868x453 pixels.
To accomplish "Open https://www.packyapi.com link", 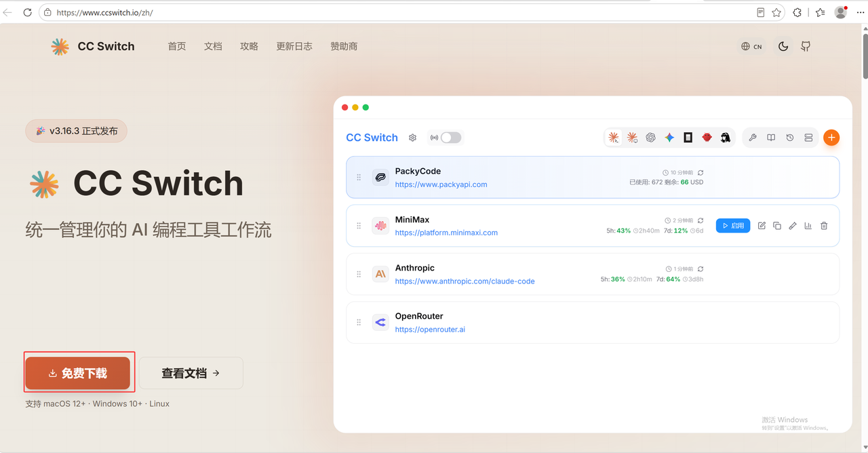I will (x=441, y=184).
